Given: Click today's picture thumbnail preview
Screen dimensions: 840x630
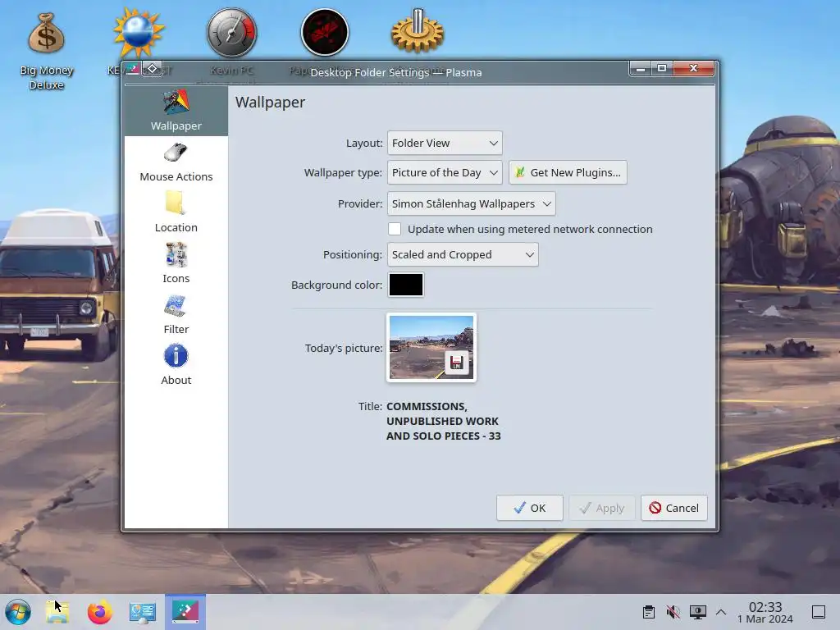Looking at the screenshot, I should click(x=431, y=348).
